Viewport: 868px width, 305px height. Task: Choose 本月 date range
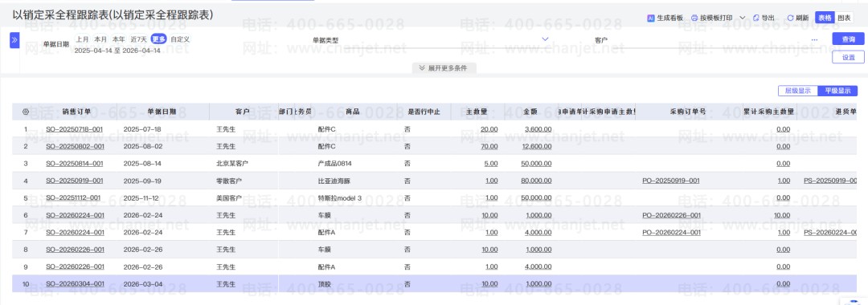tap(100, 39)
